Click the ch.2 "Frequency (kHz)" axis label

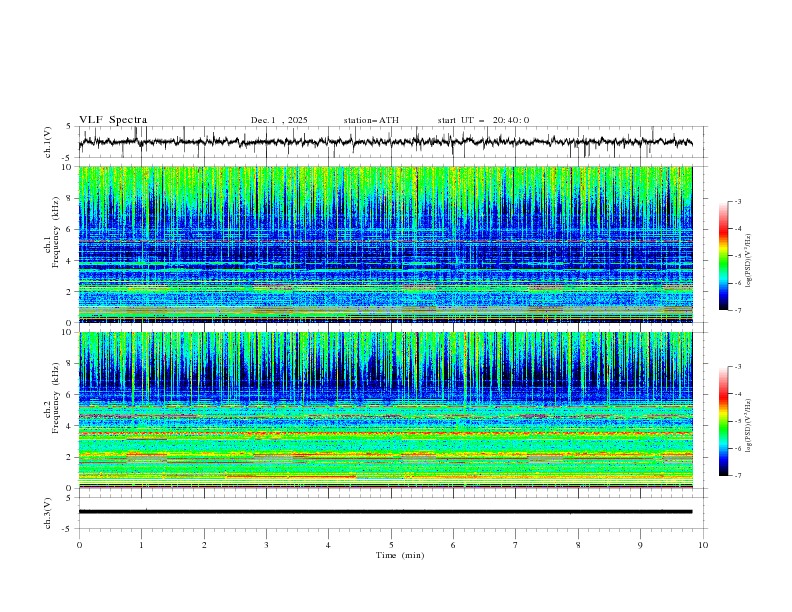[56, 398]
